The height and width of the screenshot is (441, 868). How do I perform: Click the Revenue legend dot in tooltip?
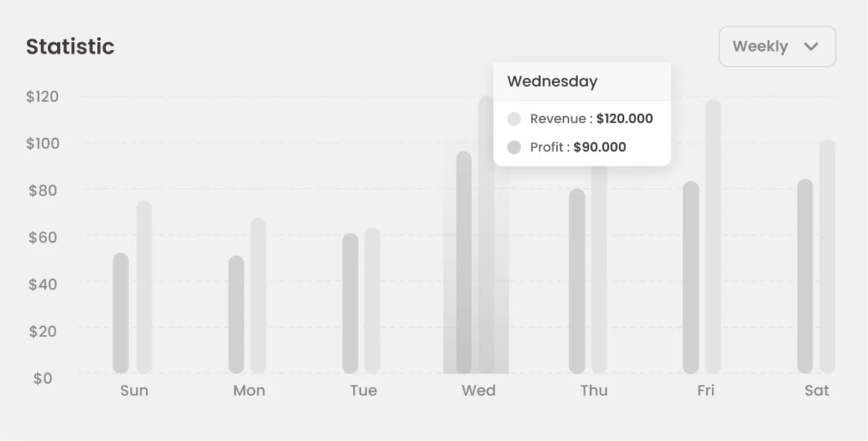pos(514,119)
